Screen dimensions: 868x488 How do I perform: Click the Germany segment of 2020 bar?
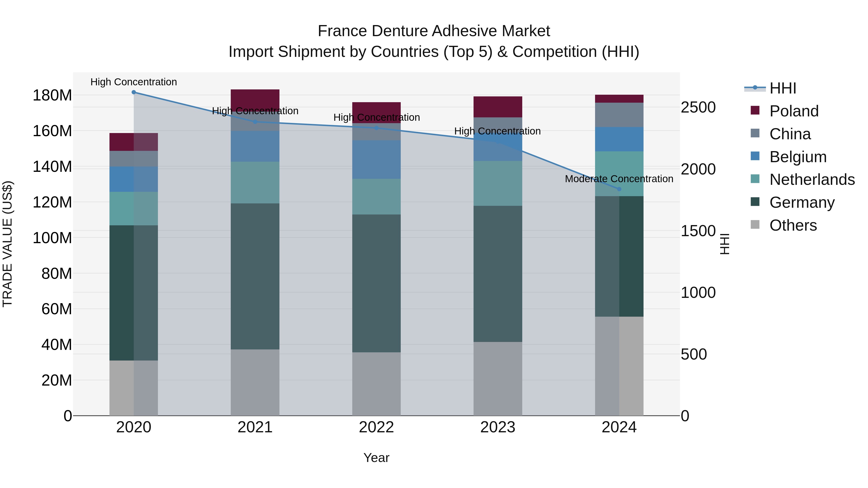tap(134, 293)
